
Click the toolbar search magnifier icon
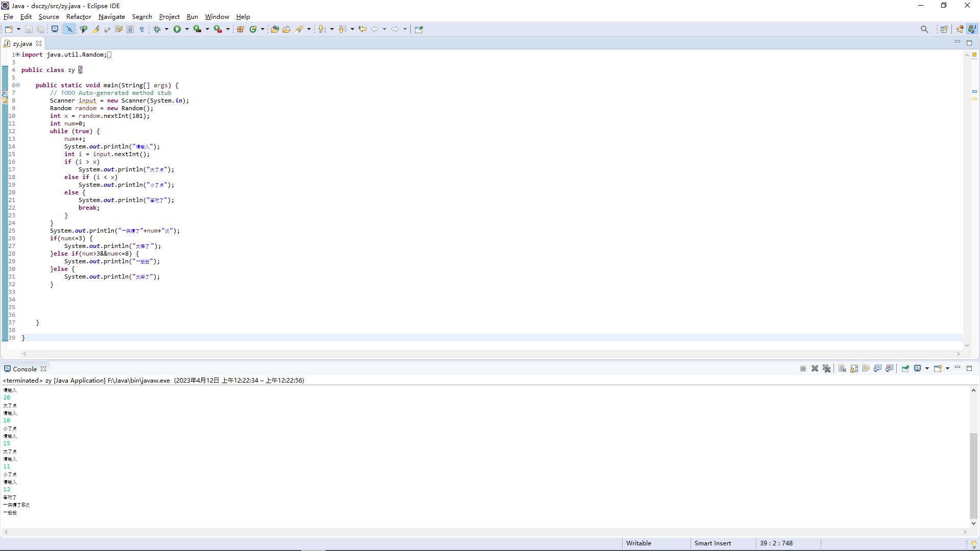pyautogui.click(x=924, y=29)
